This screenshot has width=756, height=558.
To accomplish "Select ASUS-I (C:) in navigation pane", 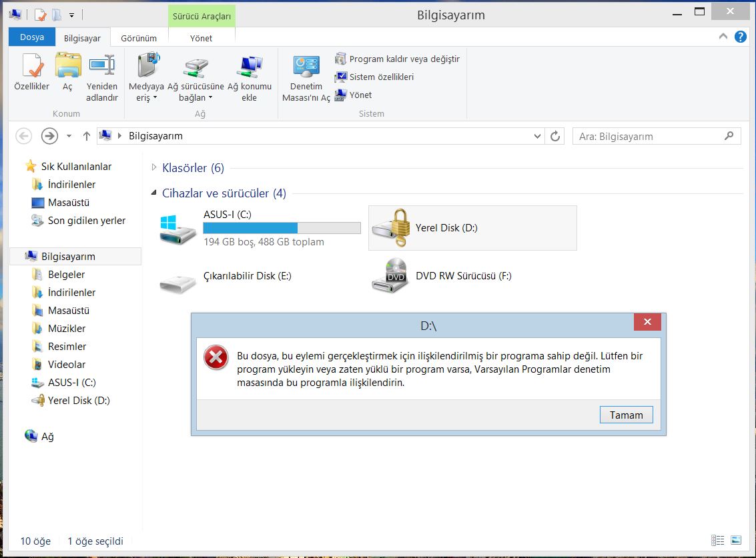I will (63, 383).
